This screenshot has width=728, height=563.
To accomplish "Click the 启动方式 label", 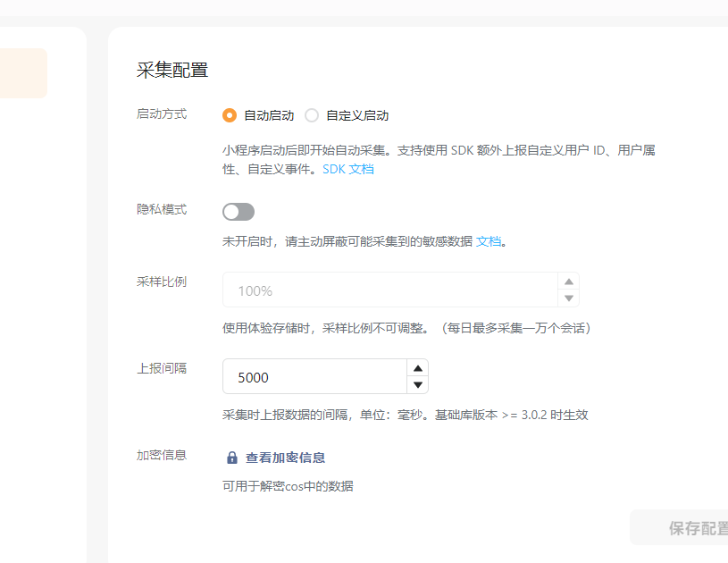I will click(x=162, y=113).
